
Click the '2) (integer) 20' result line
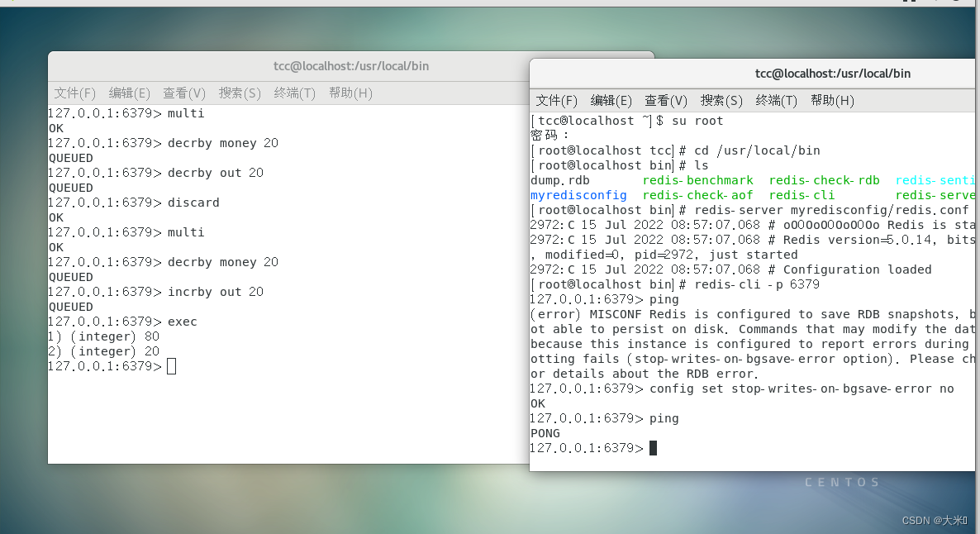click(x=104, y=351)
